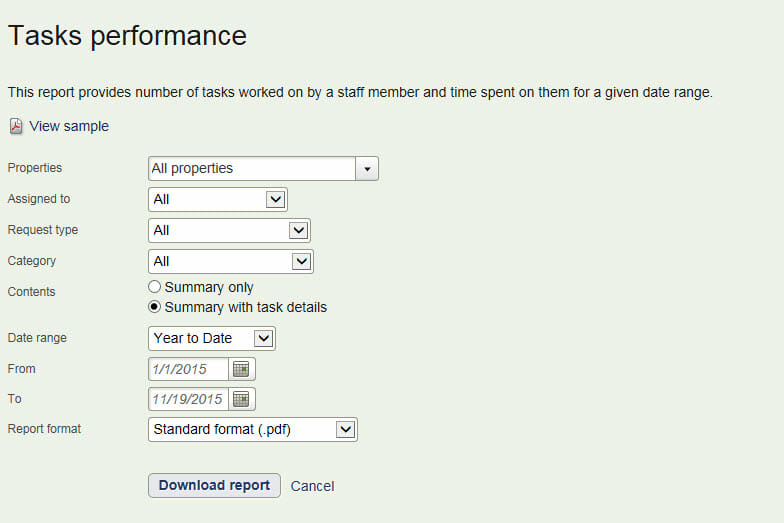Open the Category dropdown
Image resolution: width=784 pixels, height=523 pixels.
coord(230,262)
